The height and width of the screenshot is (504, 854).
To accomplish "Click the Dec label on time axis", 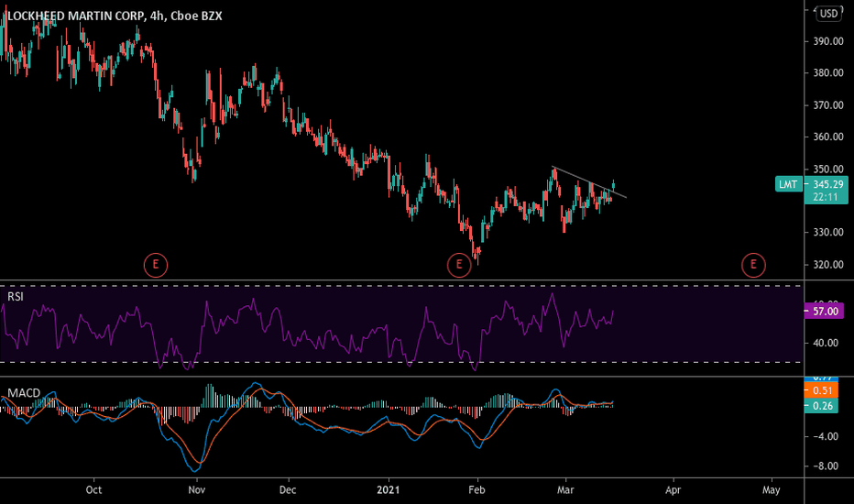I will [x=288, y=490].
